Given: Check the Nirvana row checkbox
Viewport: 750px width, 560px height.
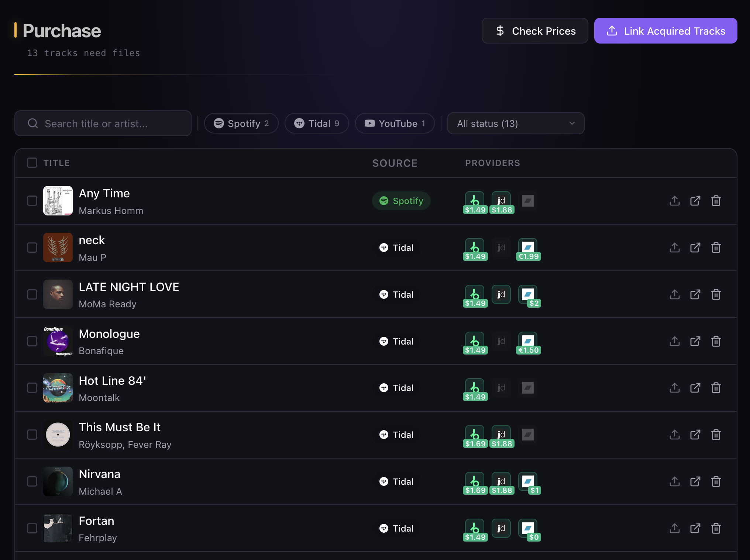Looking at the screenshot, I should tap(32, 481).
